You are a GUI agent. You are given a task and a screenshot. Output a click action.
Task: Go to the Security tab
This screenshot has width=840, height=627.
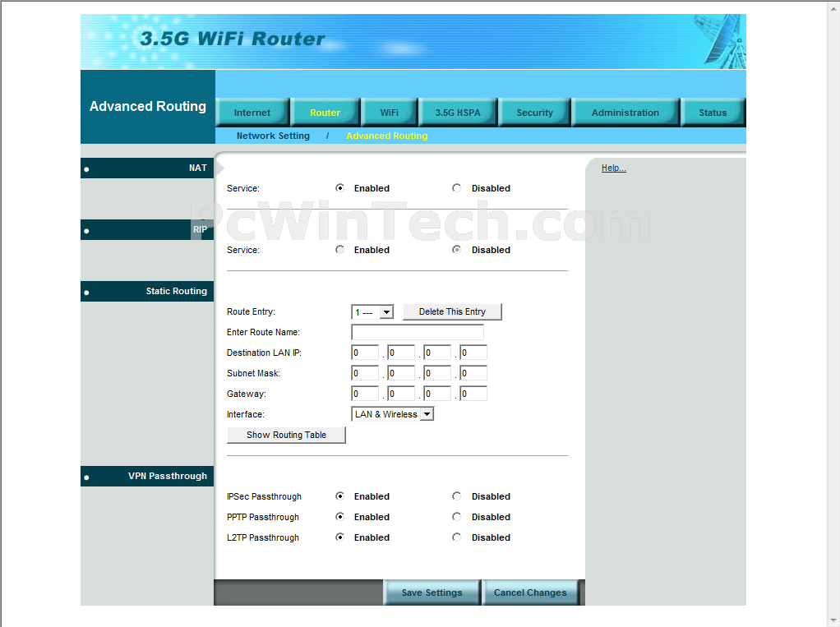(534, 113)
